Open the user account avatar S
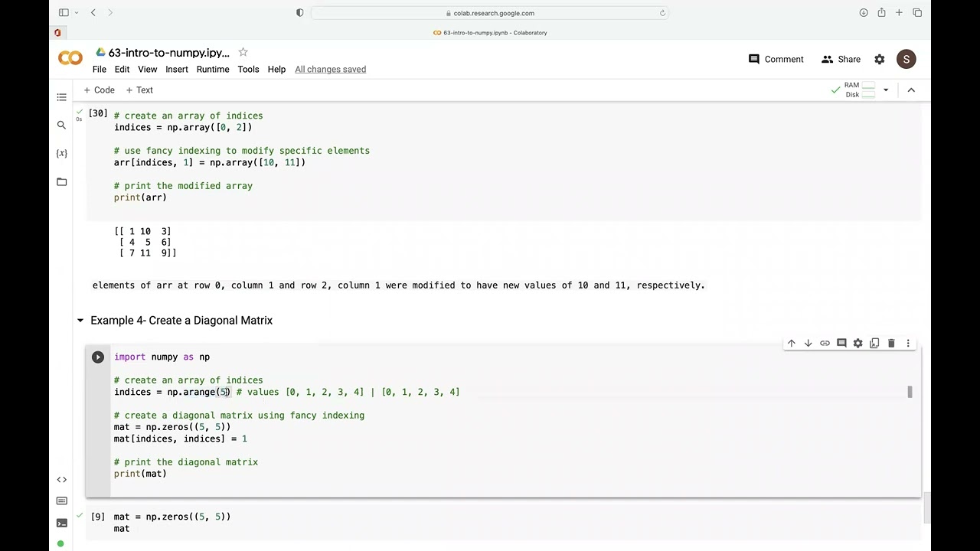Screen dimensions: 980x551 [x=906, y=59]
